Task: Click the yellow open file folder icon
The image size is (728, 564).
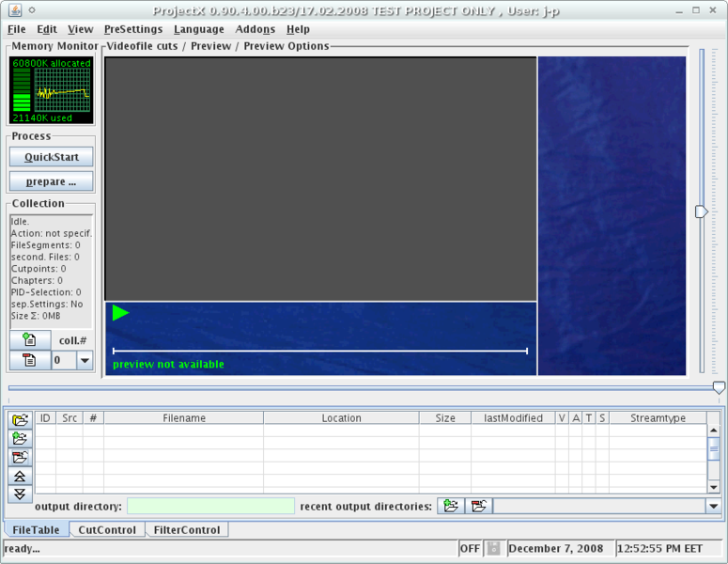Action: [x=20, y=419]
